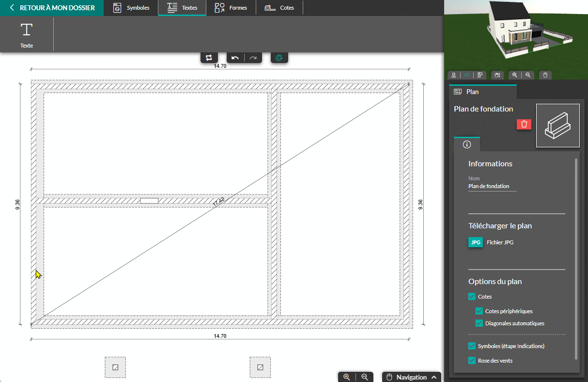Click the foundation thumbnail image

[558, 126]
